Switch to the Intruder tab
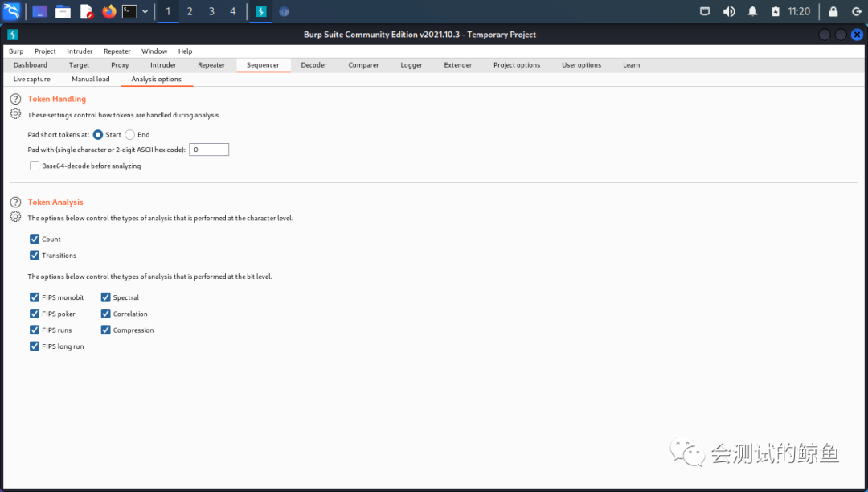Viewport: 868px width, 492px height. pos(163,65)
